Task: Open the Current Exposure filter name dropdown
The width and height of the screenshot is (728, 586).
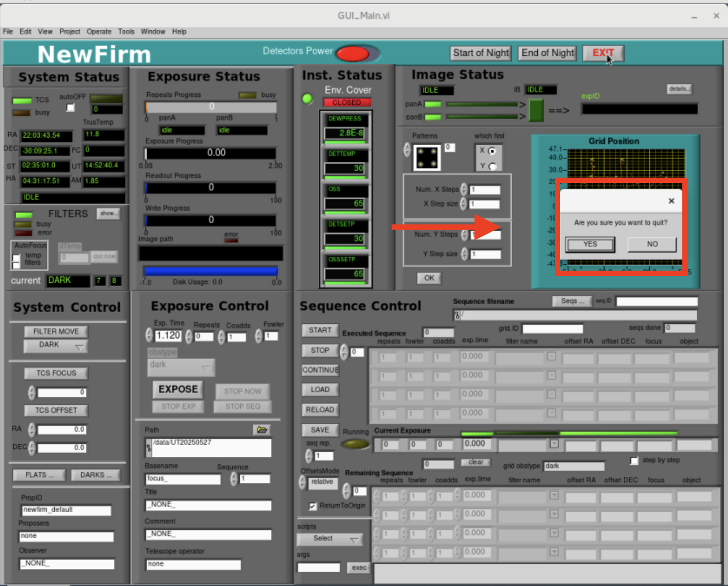Action: click(554, 443)
